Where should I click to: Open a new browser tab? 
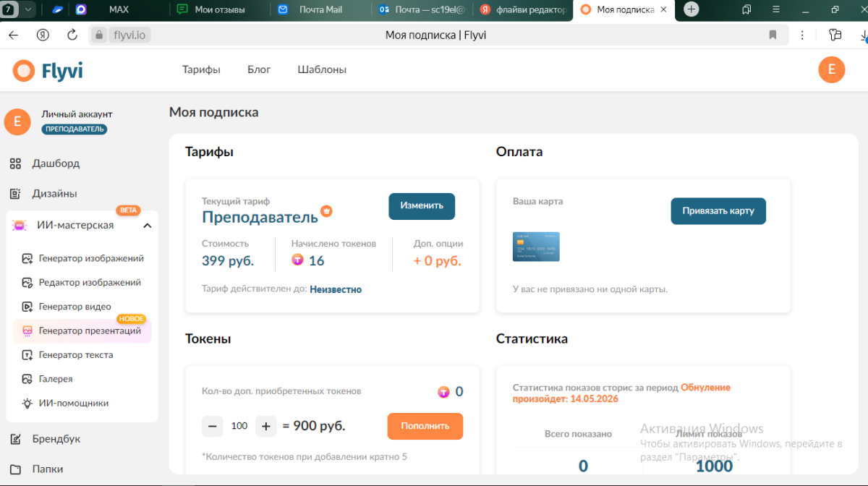pos(692,9)
